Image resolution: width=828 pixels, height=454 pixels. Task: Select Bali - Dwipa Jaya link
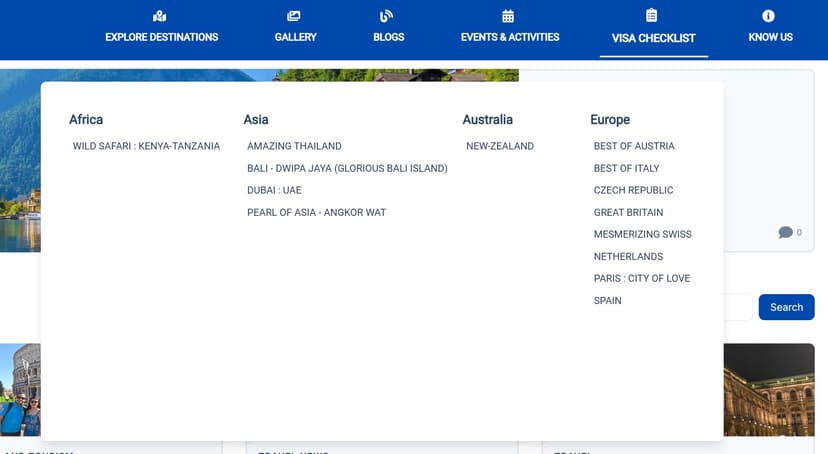pos(347,168)
